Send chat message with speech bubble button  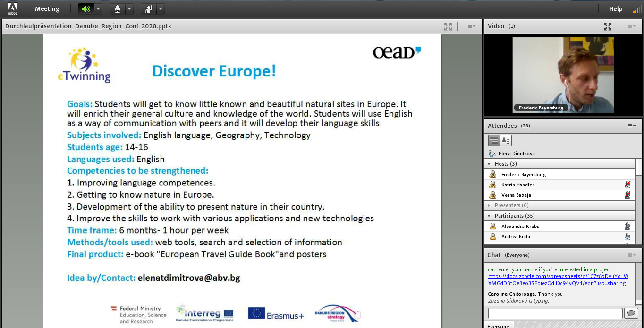631,313
